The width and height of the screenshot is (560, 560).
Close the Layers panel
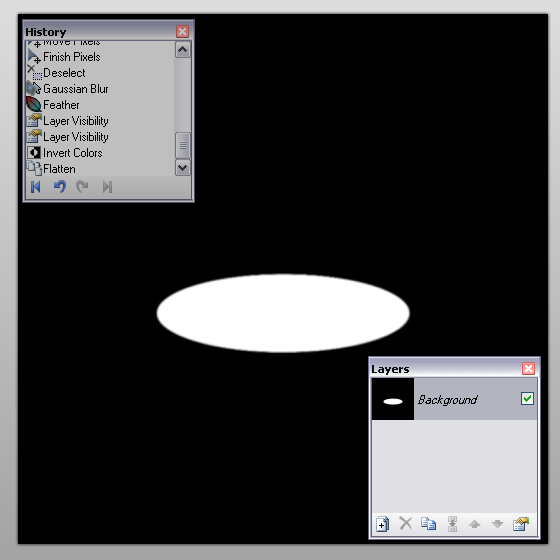pos(528,368)
